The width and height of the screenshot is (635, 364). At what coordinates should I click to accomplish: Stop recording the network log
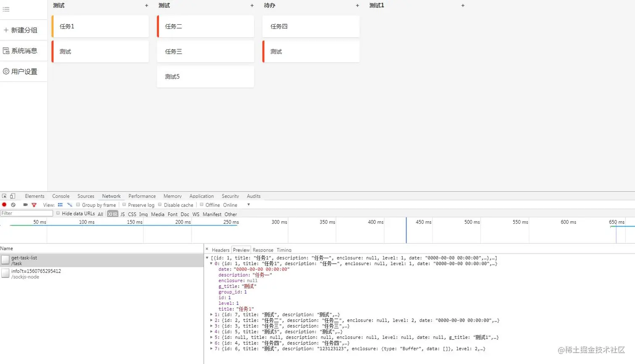[x=4, y=205]
